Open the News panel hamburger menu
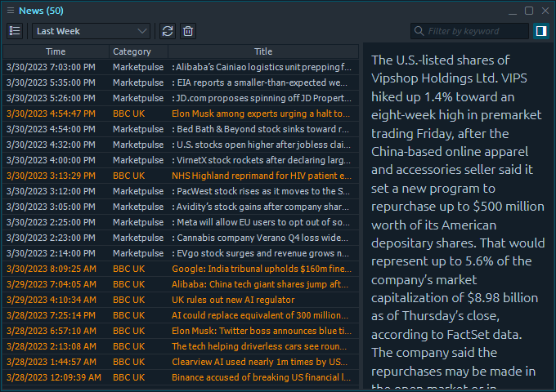The width and height of the screenshot is (556, 392). 9,11
